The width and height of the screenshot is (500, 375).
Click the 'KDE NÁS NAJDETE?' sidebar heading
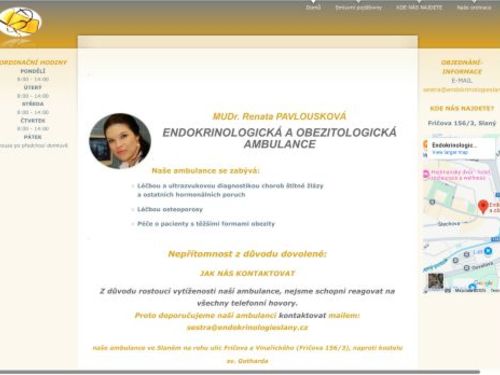(x=462, y=108)
